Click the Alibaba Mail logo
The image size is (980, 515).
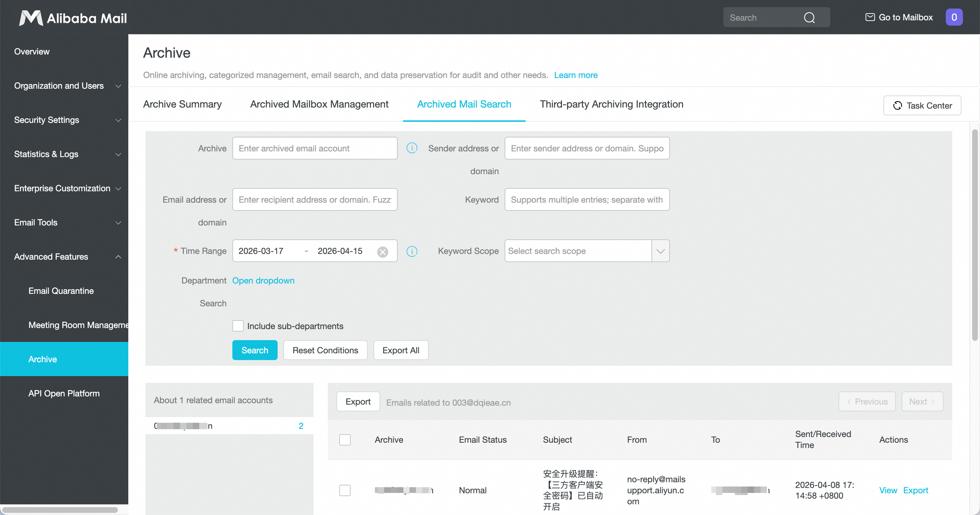click(73, 17)
